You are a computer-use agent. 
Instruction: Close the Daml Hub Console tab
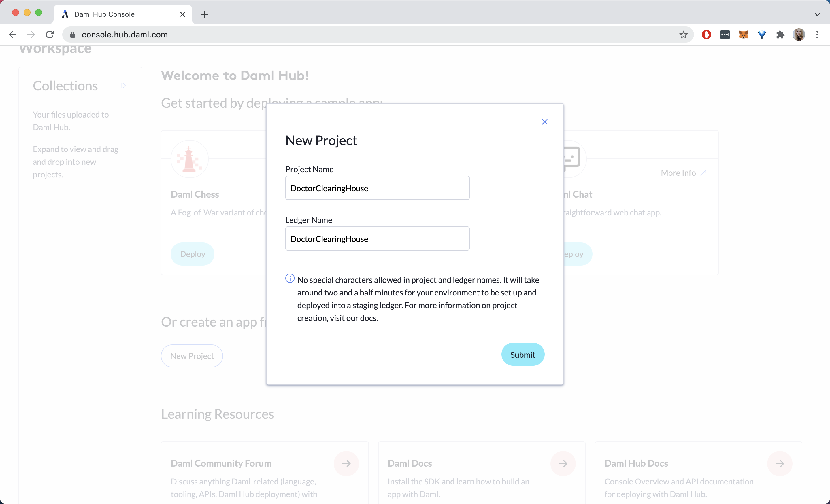tap(183, 14)
